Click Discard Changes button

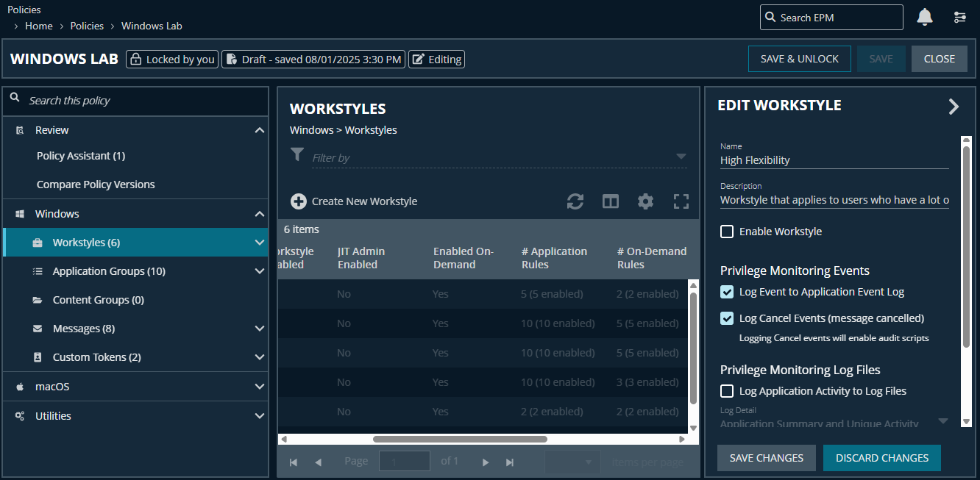click(882, 458)
